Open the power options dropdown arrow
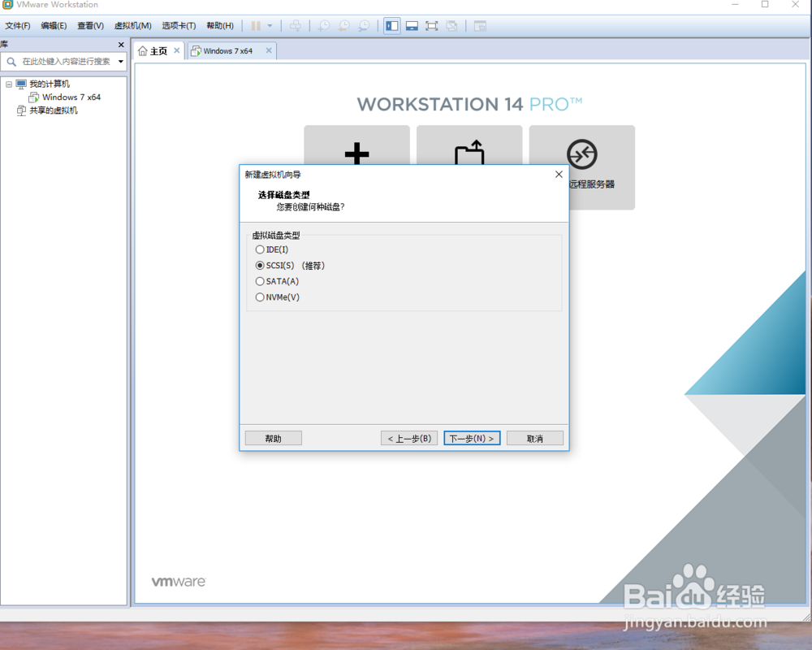 tap(270, 26)
